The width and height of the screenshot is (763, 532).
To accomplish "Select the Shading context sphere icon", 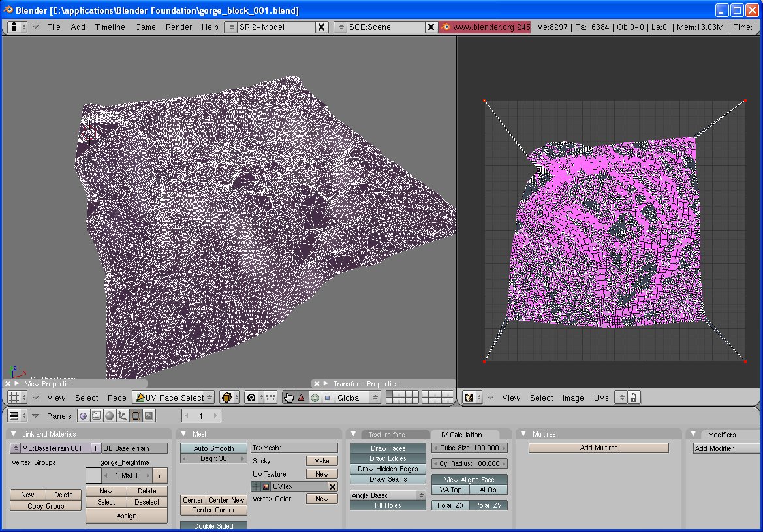I will [x=110, y=416].
